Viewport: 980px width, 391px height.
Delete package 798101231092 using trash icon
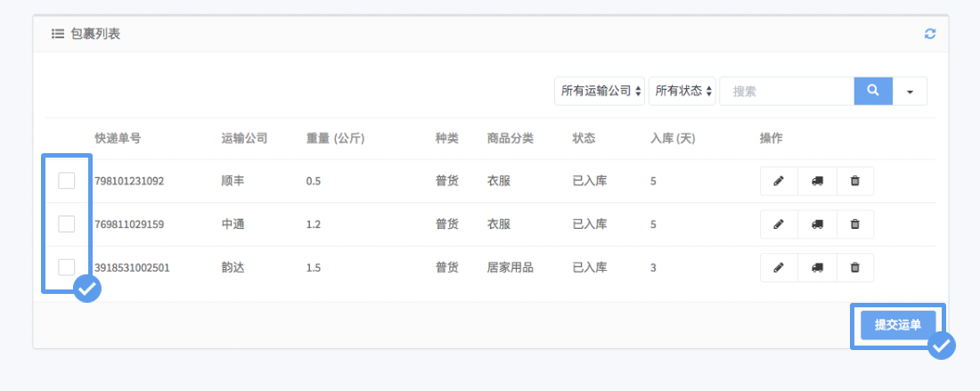[855, 181]
